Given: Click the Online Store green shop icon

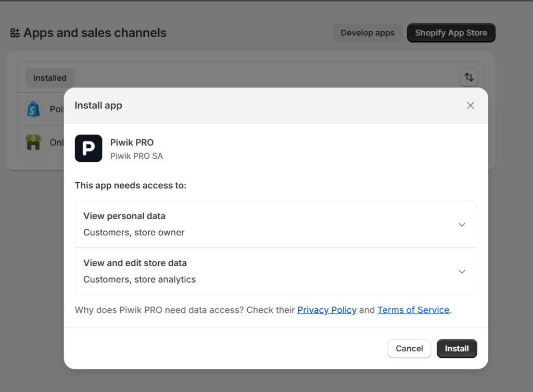Looking at the screenshot, I should (x=33, y=143).
